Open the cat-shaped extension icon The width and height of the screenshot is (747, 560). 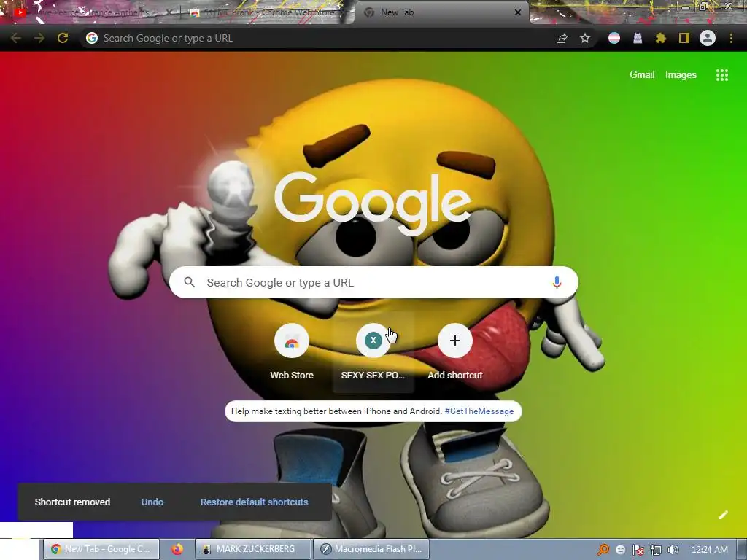click(x=638, y=38)
